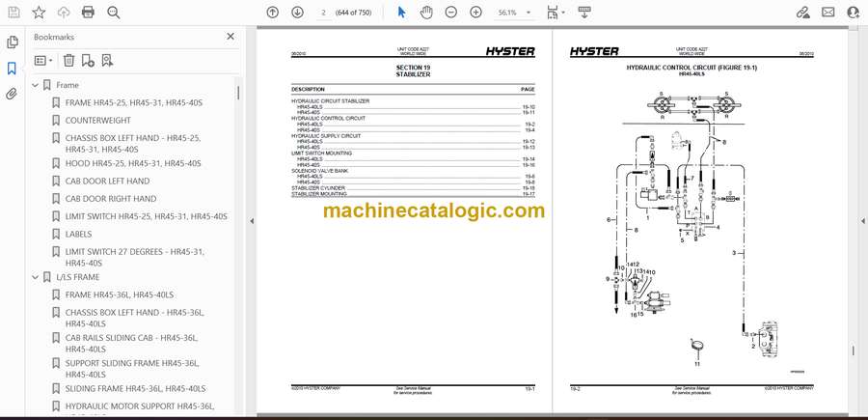
Task: Open the Attachments paperclip panel
Action: point(12,94)
